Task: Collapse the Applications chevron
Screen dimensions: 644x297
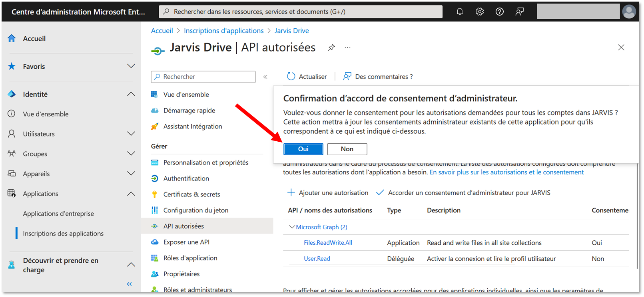Action: pos(131,194)
